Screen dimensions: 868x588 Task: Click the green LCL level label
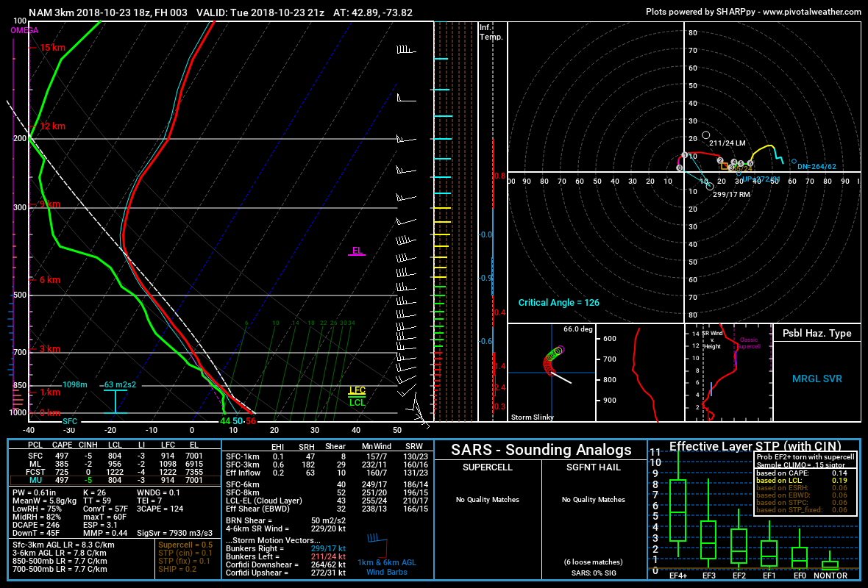click(357, 403)
